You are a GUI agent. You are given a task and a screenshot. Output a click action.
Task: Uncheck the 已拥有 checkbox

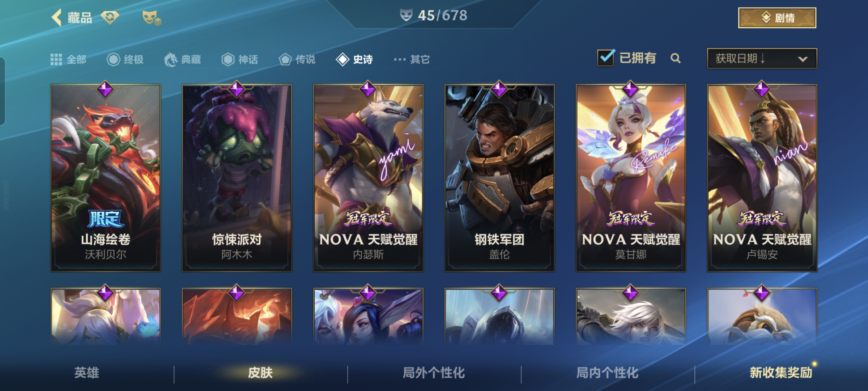(x=606, y=58)
